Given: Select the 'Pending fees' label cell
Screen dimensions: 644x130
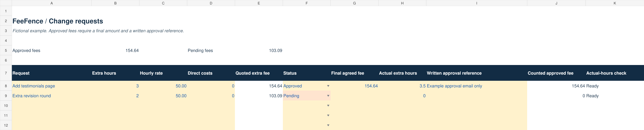Looking at the screenshot, I should pos(211,50).
